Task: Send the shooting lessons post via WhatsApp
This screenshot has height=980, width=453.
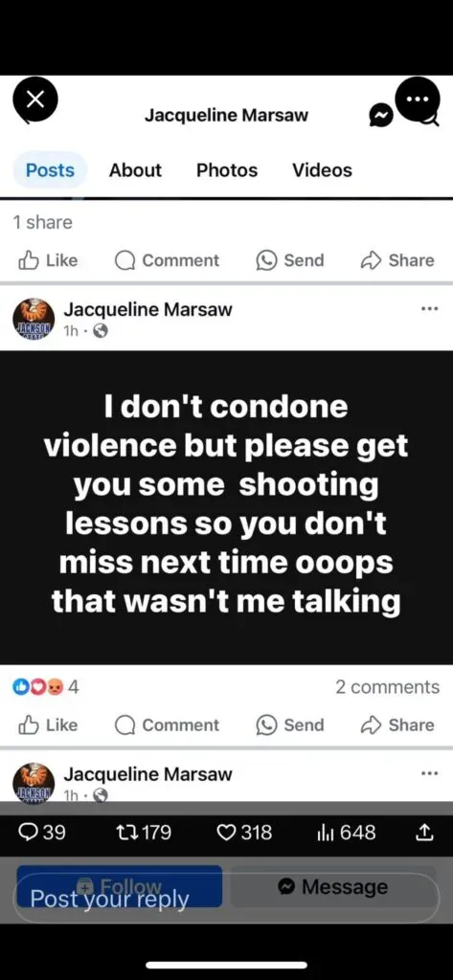Action: point(290,725)
